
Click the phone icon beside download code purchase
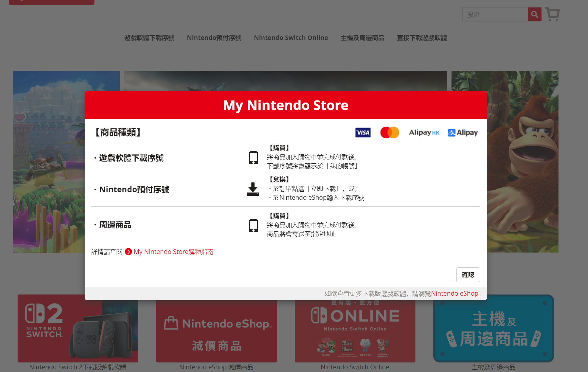point(253,158)
